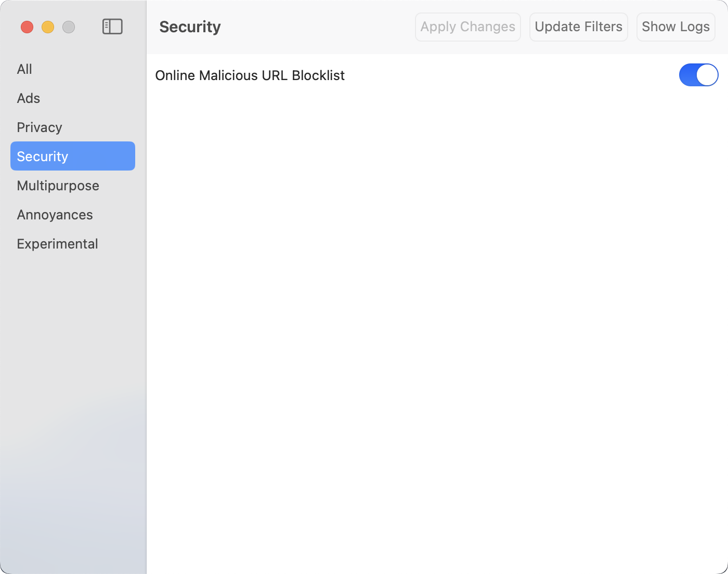Close the window with the red button

pyautogui.click(x=27, y=27)
